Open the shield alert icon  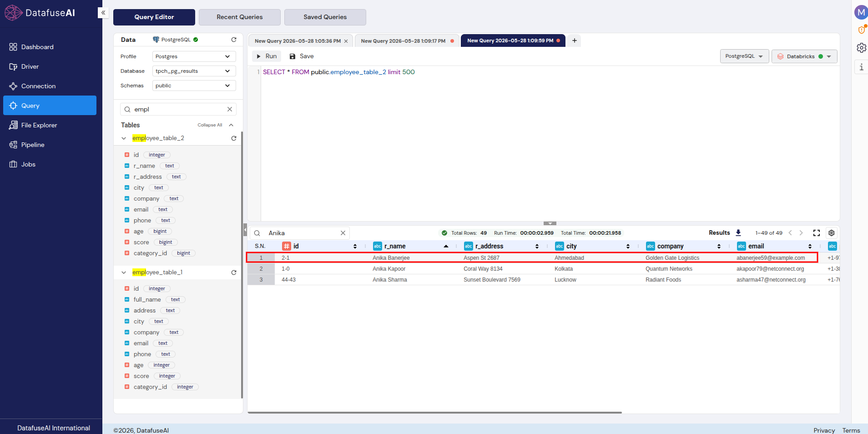point(861,30)
